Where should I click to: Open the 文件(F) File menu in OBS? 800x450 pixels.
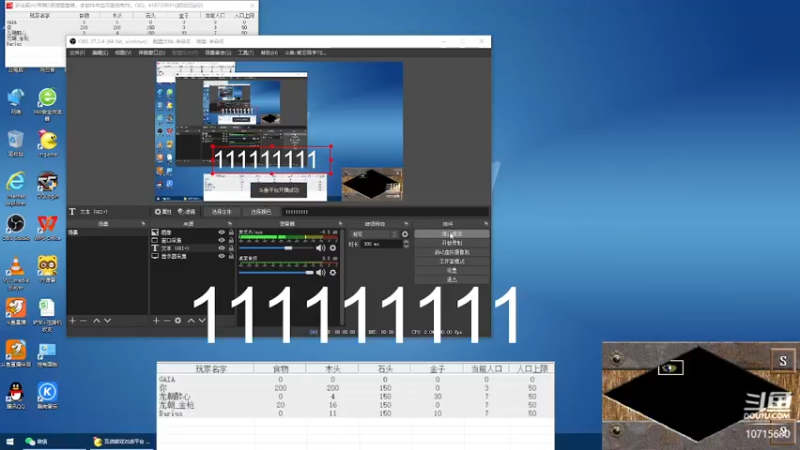[x=78, y=53]
